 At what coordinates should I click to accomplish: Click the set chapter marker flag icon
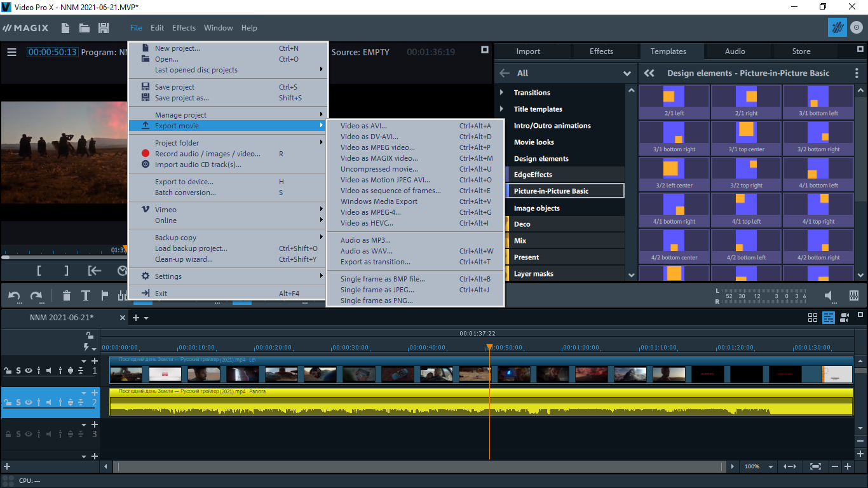[105, 295]
